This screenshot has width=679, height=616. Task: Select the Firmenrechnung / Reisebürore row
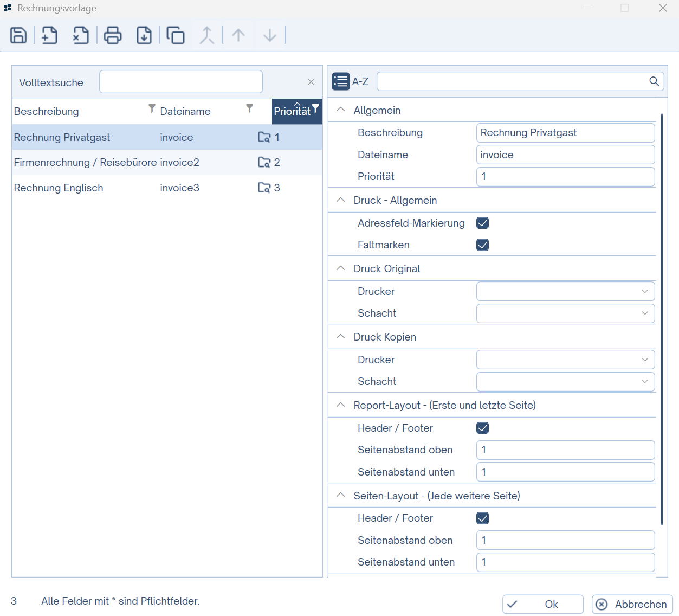(x=85, y=162)
